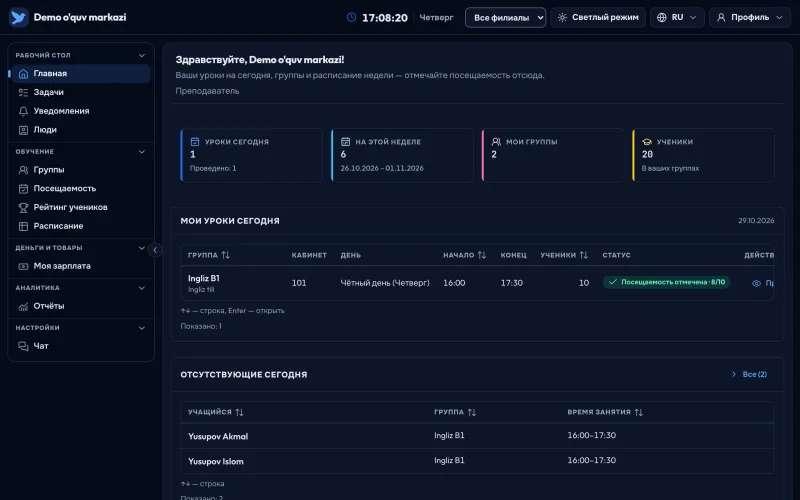800x500 pixels.
Task: Click the bird logo icon
Action: click(19, 17)
